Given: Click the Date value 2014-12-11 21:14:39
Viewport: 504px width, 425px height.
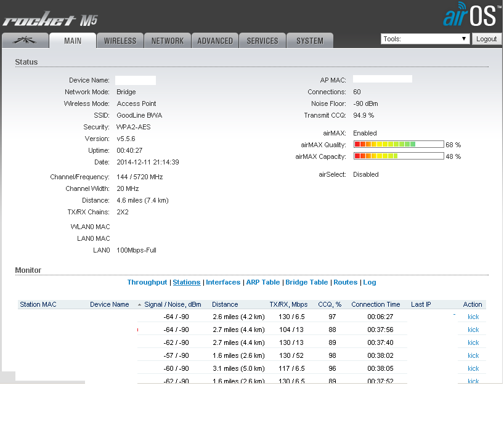Looking at the screenshot, I should [147, 162].
